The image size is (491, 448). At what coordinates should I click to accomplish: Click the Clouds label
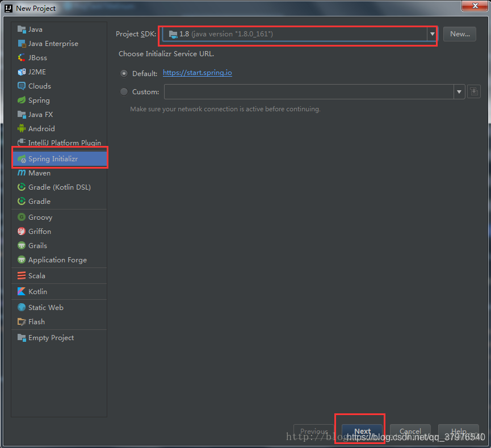point(40,86)
